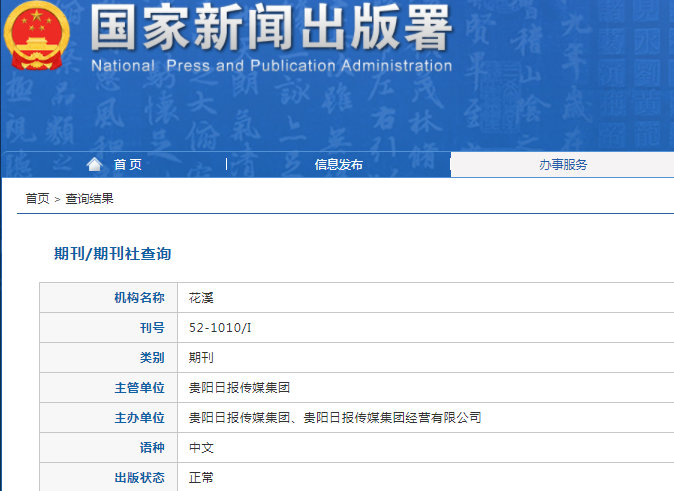Click the national emblem logo
This screenshot has height=491, width=674.
(36, 35)
